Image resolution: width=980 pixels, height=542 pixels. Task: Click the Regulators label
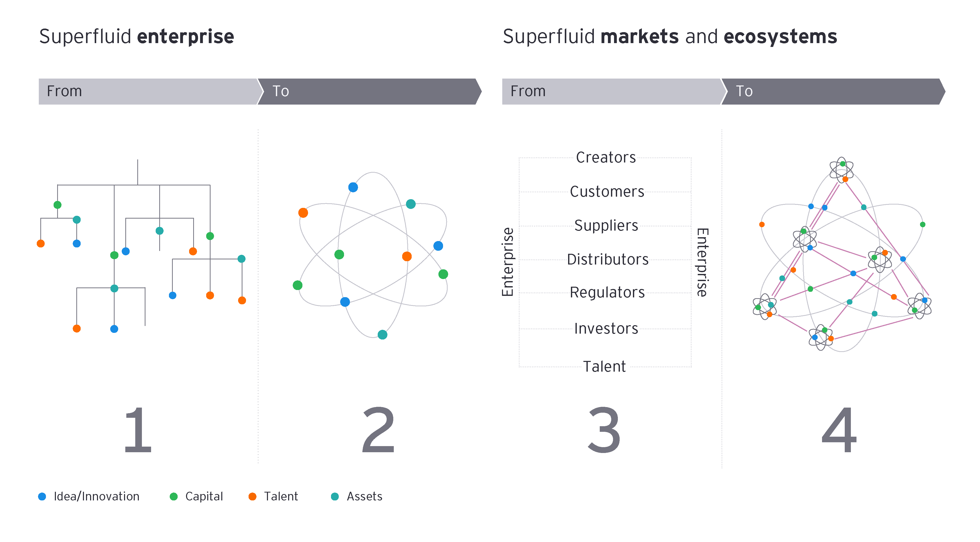(607, 292)
